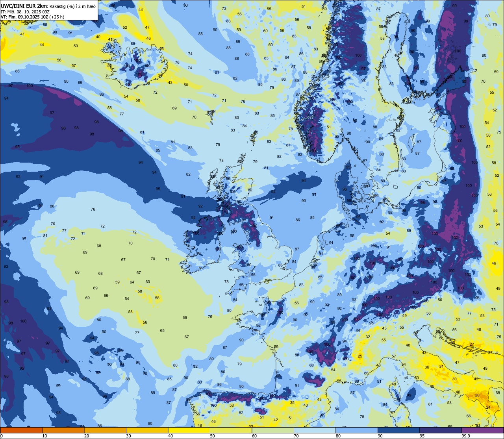Click the 70–80 pale blue legend swatch
This screenshot has width=504, height=439.
pos(315,430)
